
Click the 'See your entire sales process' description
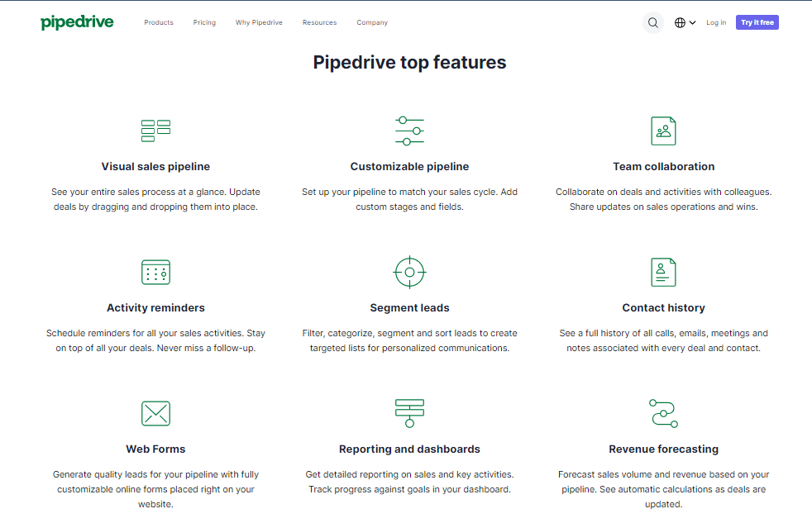pyautogui.click(x=156, y=199)
